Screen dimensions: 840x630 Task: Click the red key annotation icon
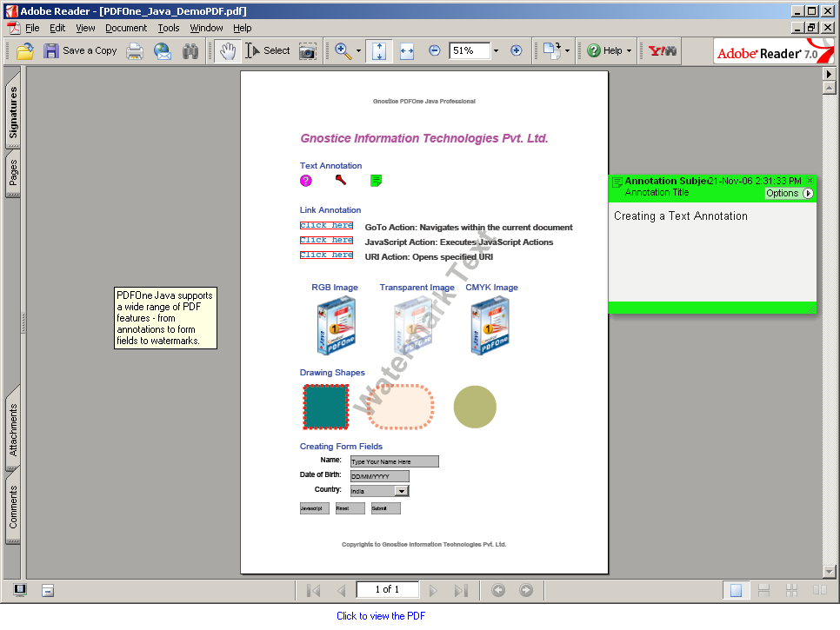coord(341,179)
